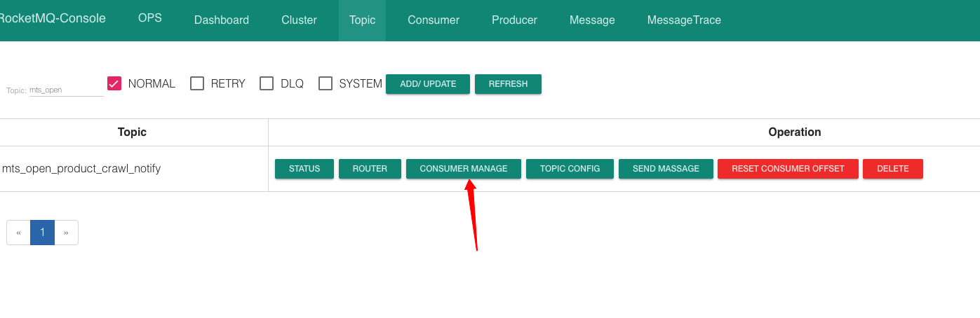This screenshot has width=980, height=318.
Task: Click the ADD/ UPDATE button
Action: point(428,84)
